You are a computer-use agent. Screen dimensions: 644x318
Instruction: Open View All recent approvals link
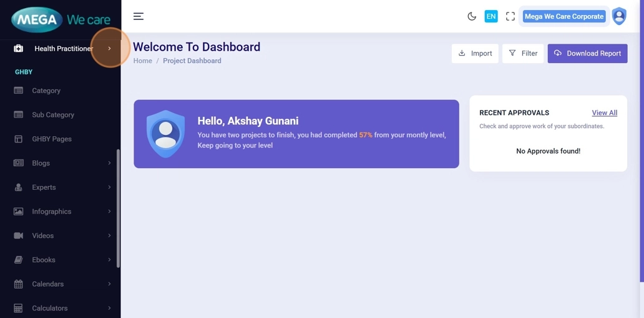(x=604, y=113)
